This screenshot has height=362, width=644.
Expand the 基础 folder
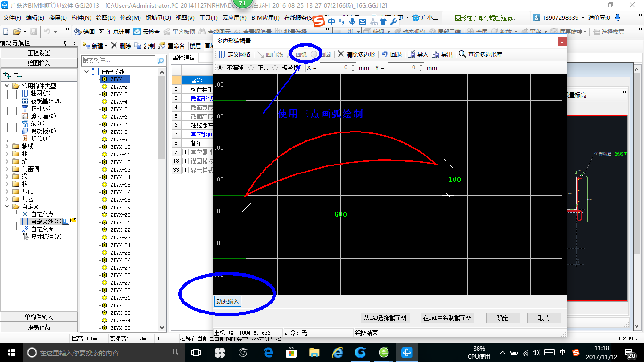pyautogui.click(x=7, y=191)
